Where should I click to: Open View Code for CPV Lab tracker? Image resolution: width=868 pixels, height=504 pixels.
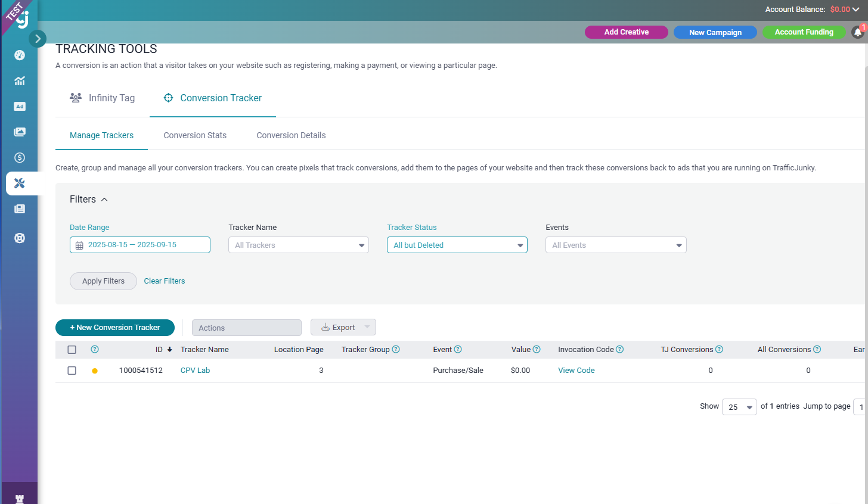pyautogui.click(x=576, y=370)
